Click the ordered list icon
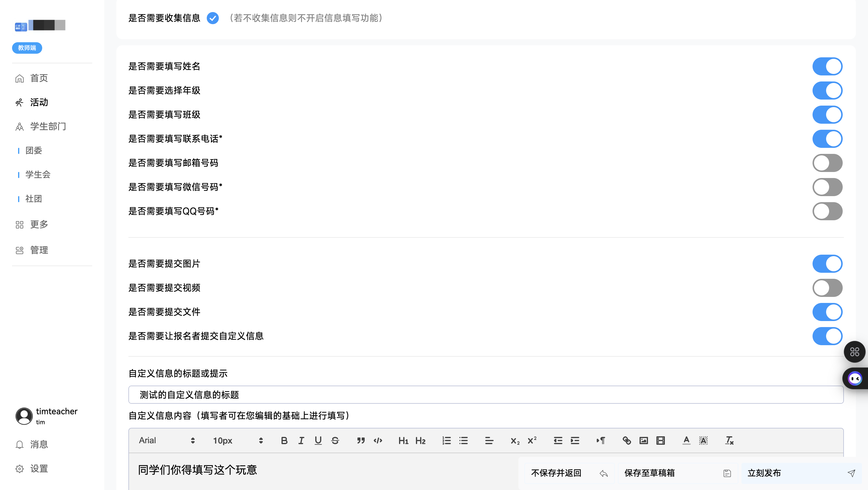Screen dimensions: 868x490 coord(446,441)
